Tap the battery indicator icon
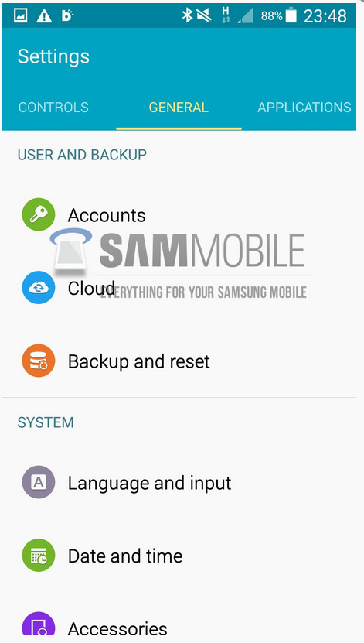 tap(291, 15)
